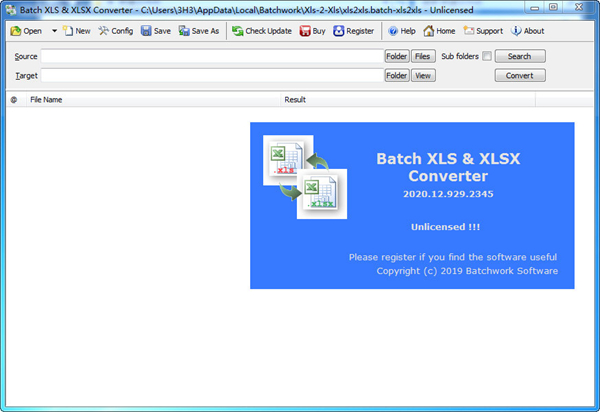Screen dimensions: 600x412
Task: Add source files with Files button
Action: point(423,56)
